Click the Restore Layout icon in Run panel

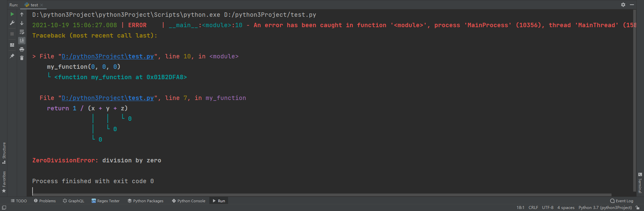[x=12, y=45]
